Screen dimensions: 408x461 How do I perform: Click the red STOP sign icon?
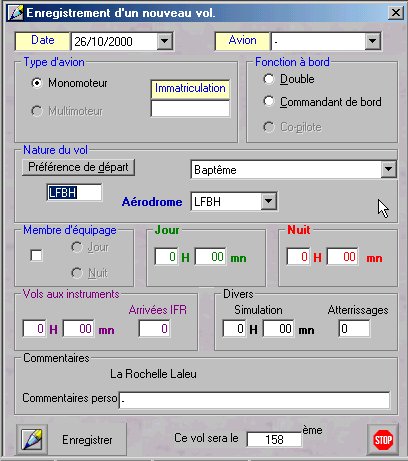(383, 439)
